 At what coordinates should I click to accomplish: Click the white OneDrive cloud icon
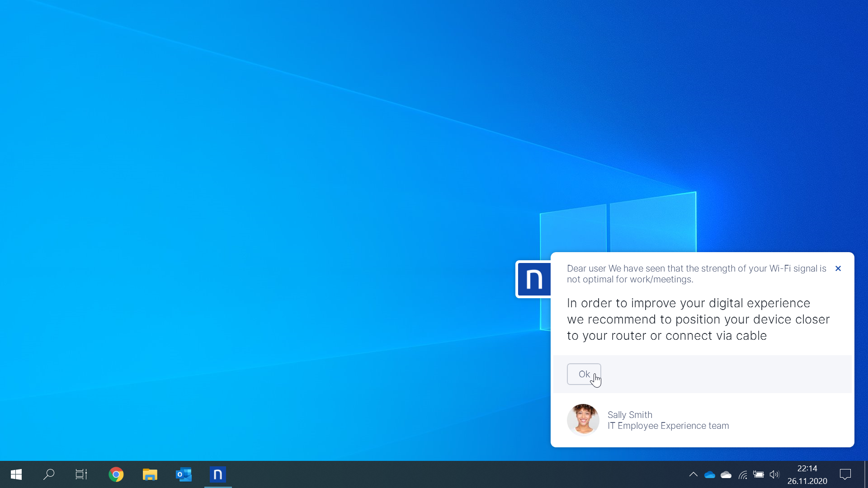pyautogui.click(x=726, y=474)
